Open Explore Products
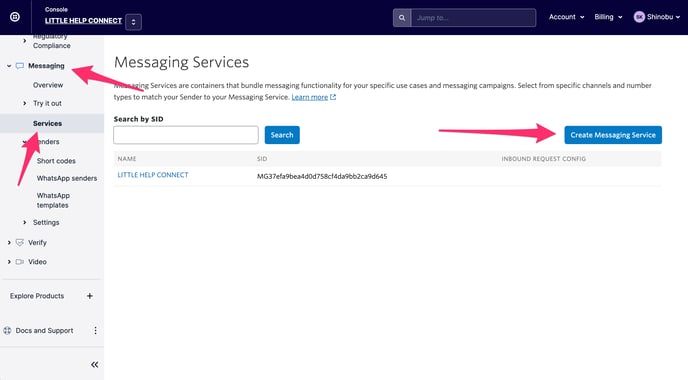 37,296
